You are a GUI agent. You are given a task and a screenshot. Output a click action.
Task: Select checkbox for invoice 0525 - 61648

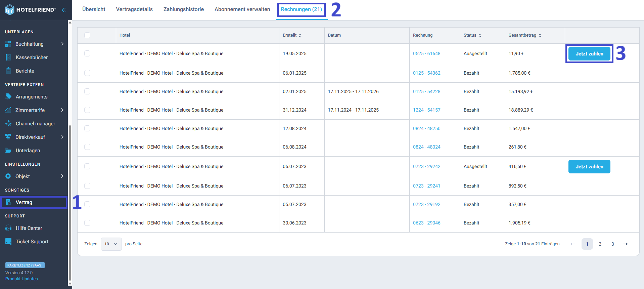point(87,53)
